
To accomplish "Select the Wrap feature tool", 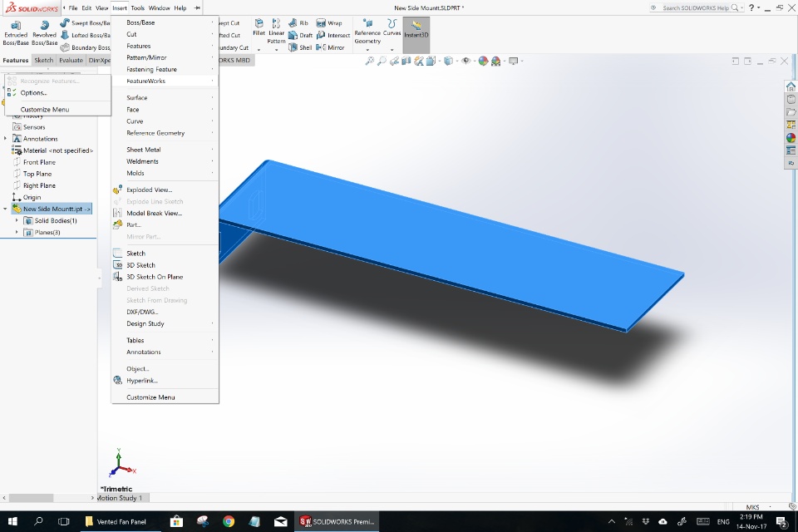I will click(x=329, y=23).
